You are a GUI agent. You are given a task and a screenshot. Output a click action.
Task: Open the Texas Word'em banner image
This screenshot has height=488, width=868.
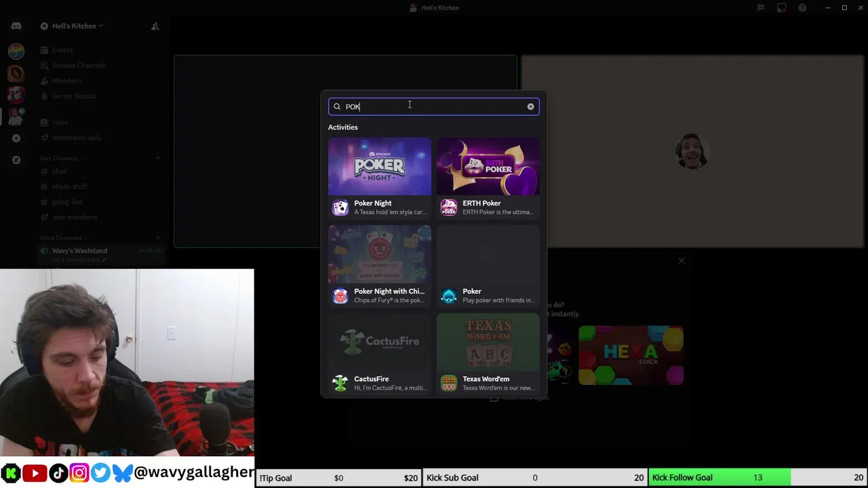click(x=488, y=342)
